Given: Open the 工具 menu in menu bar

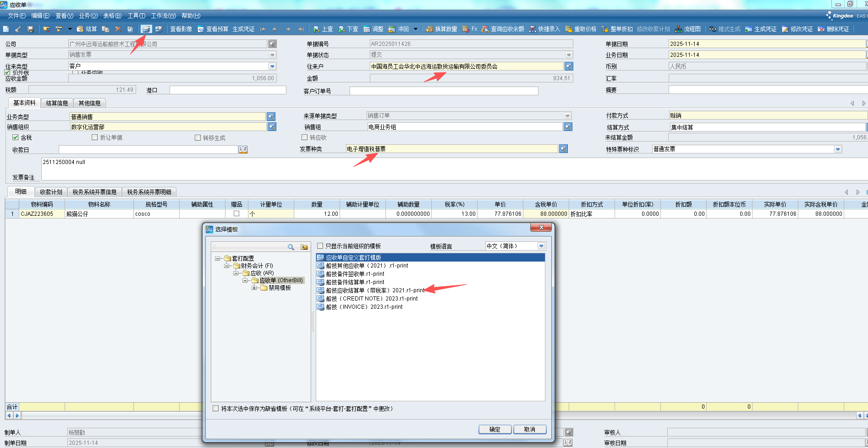Looking at the screenshot, I should coord(136,16).
